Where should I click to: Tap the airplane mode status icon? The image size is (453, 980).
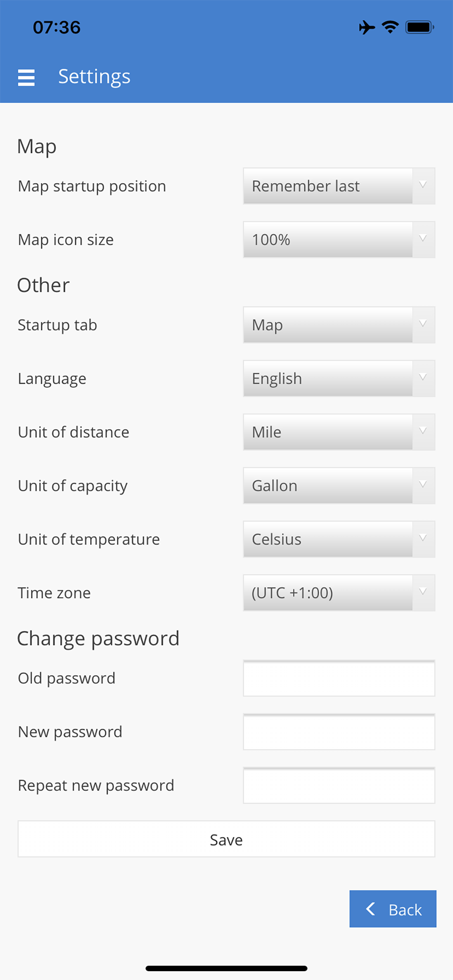367,27
